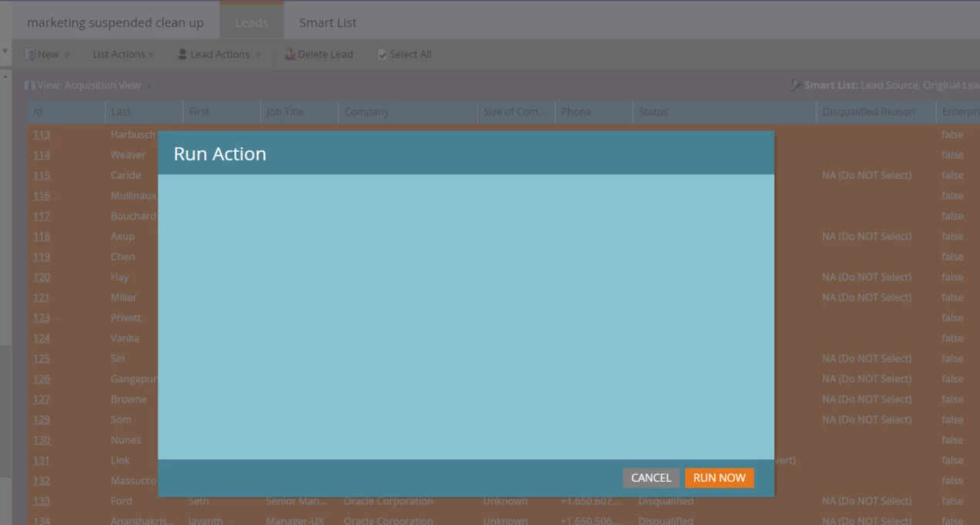Open lead Id 116 link
Image resolution: width=980 pixels, height=525 pixels.
pyautogui.click(x=42, y=196)
